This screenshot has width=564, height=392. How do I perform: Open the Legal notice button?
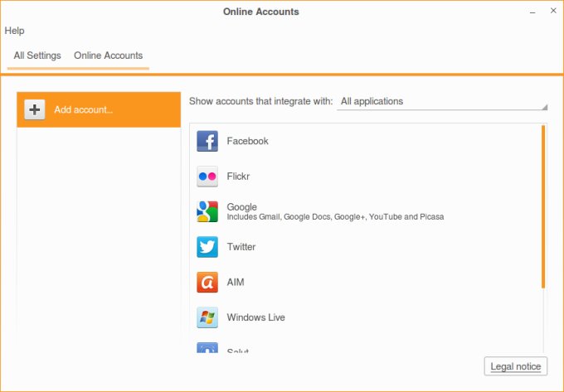pos(516,366)
